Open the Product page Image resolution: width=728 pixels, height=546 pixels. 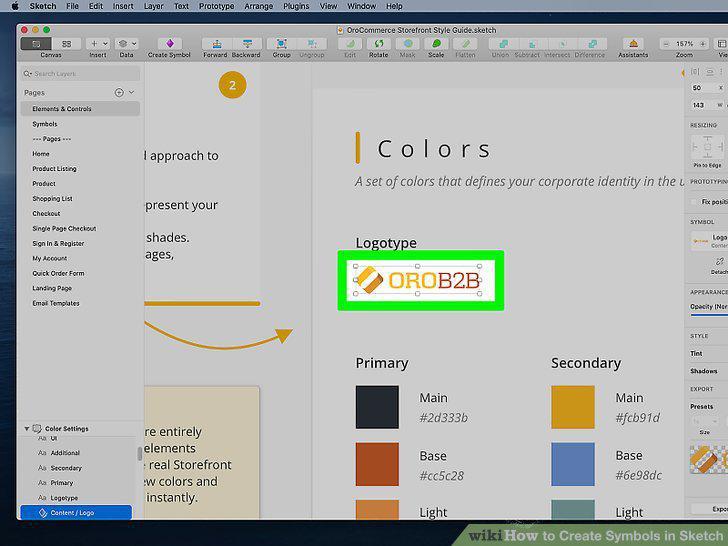point(44,183)
